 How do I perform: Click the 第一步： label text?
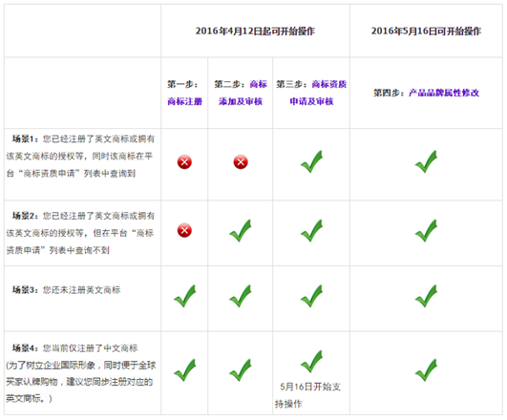point(182,84)
